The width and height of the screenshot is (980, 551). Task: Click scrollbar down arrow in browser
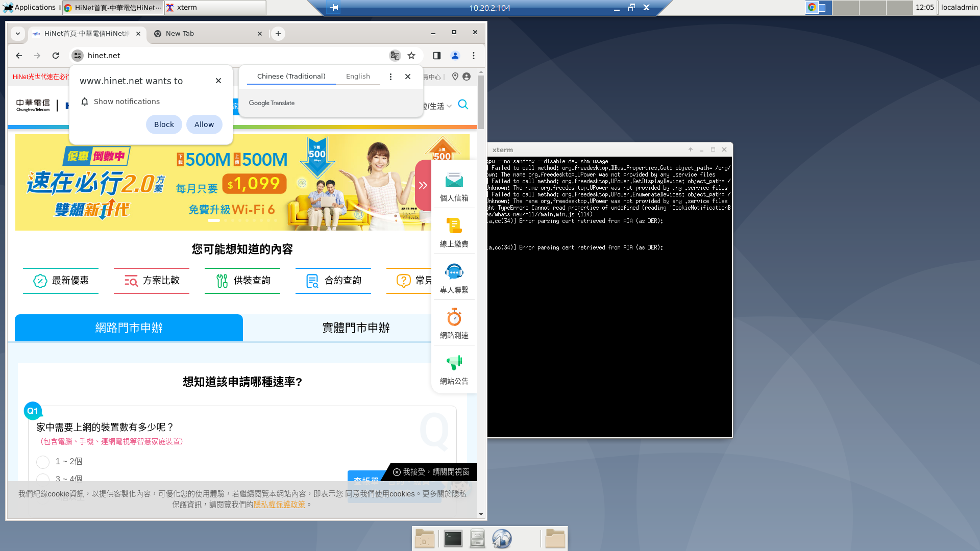tap(481, 514)
